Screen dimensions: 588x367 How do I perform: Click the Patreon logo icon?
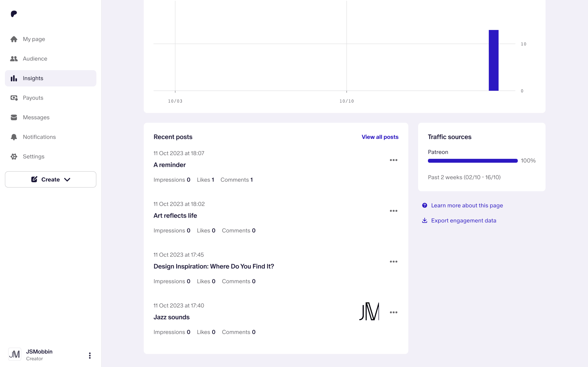coord(14,14)
